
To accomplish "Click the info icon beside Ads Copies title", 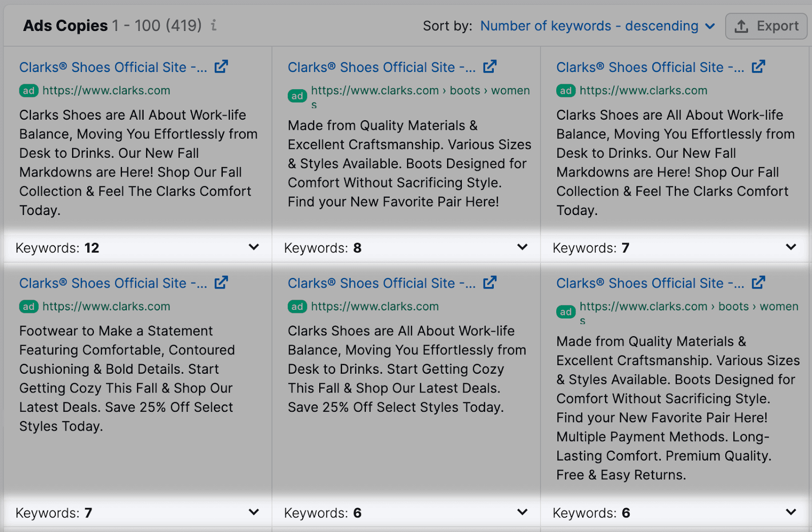I will [212, 26].
